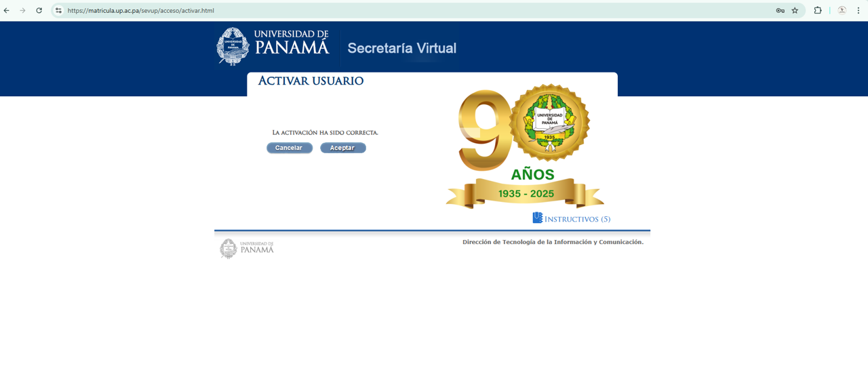
Task: Click the Secretaría Virtual header title
Action: point(401,48)
